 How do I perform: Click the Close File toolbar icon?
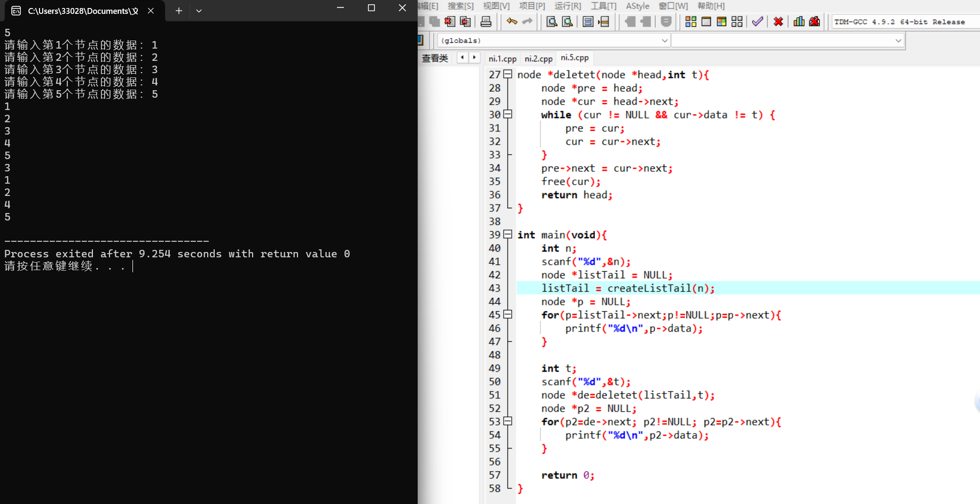[x=450, y=21]
